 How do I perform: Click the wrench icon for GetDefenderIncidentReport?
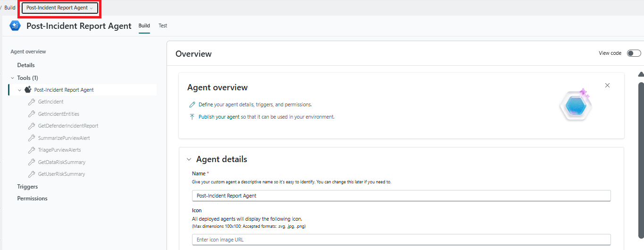[32, 126]
